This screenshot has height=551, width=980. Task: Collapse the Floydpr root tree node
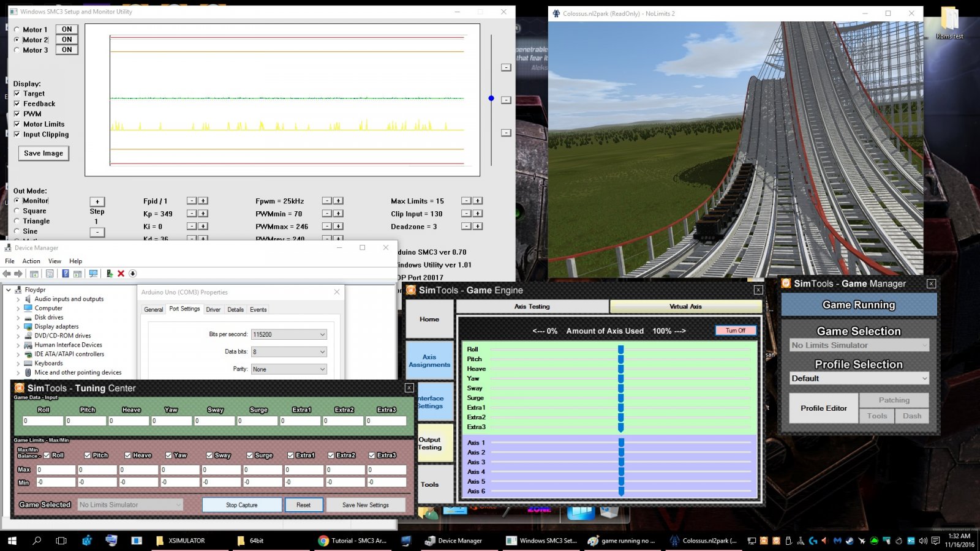pos(9,290)
